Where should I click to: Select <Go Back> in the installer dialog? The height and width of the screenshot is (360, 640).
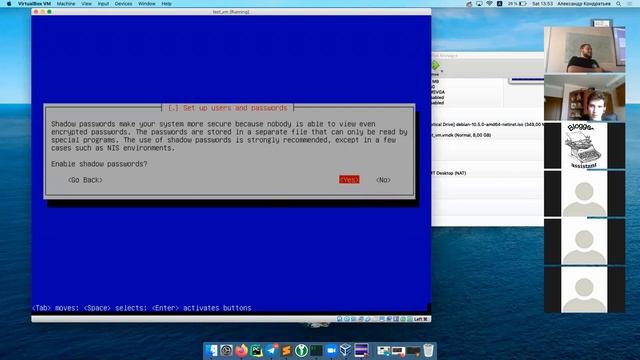[85, 180]
